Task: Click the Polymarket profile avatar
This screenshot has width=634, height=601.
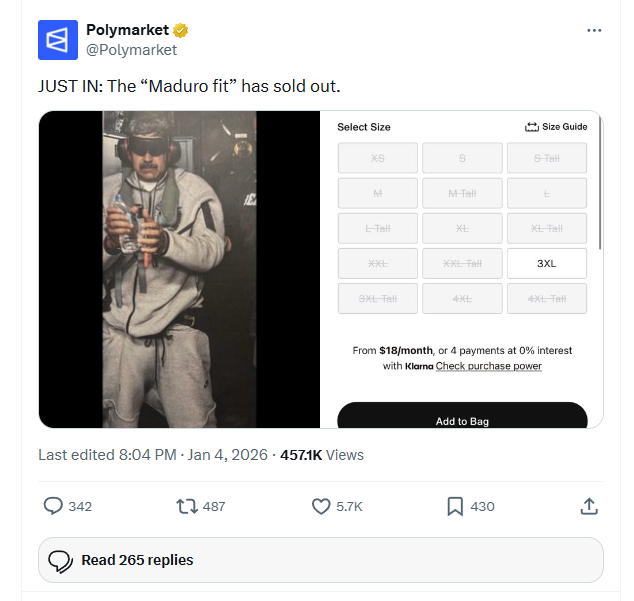Action: coord(58,40)
